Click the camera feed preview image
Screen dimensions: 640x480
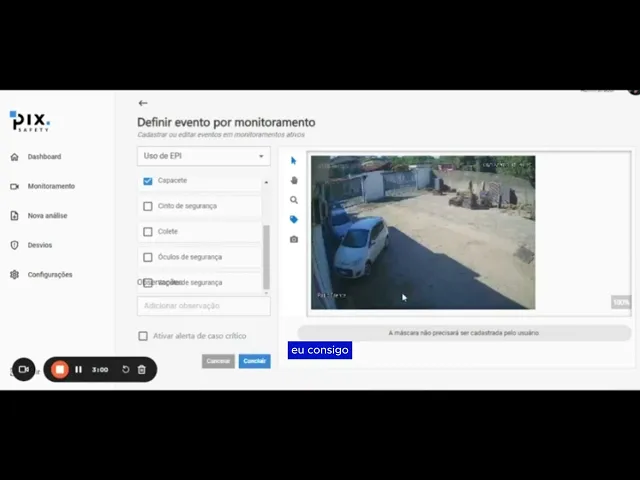click(423, 232)
